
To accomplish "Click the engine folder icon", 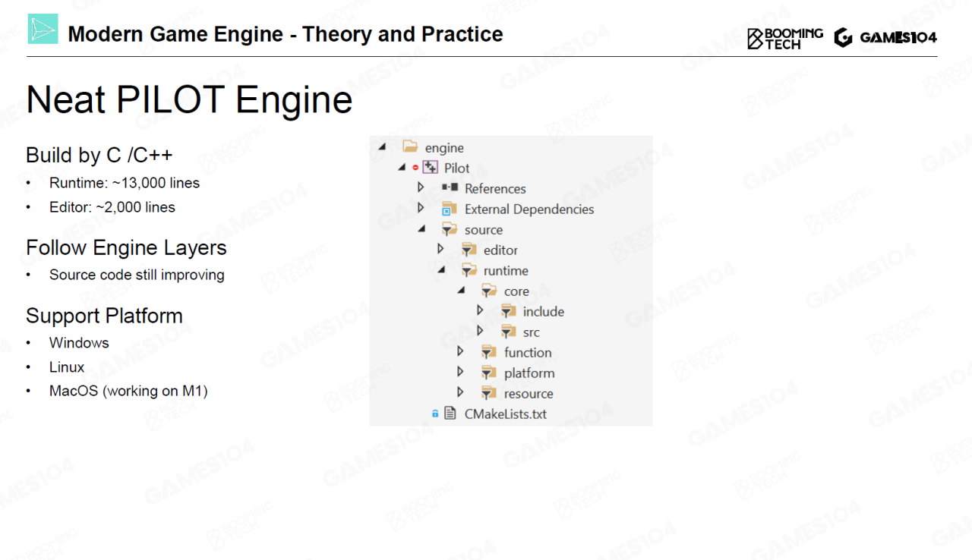I will tap(410, 147).
